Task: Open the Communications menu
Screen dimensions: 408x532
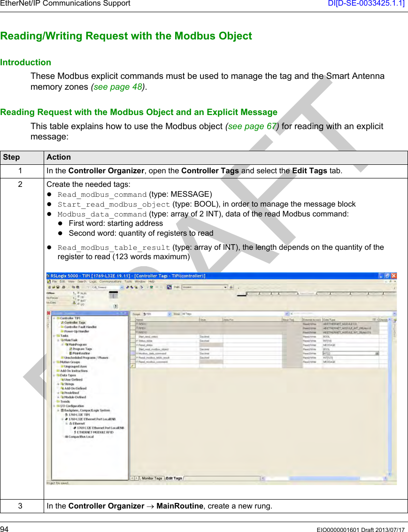Action: click(110, 282)
